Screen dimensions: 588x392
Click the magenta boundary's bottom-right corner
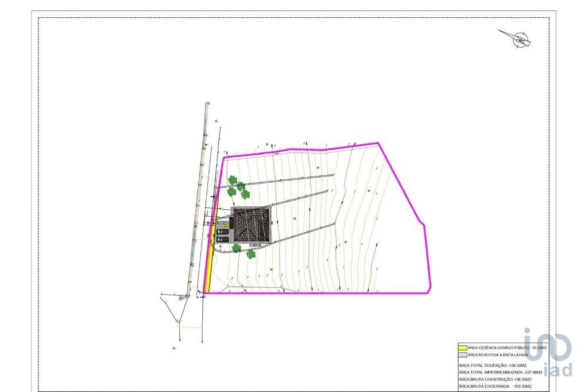429,293
